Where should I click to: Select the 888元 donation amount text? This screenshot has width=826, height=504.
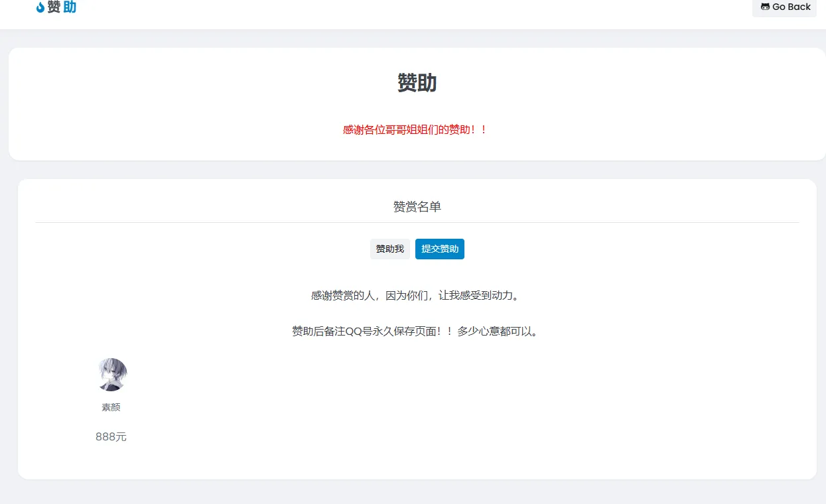point(111,436)
